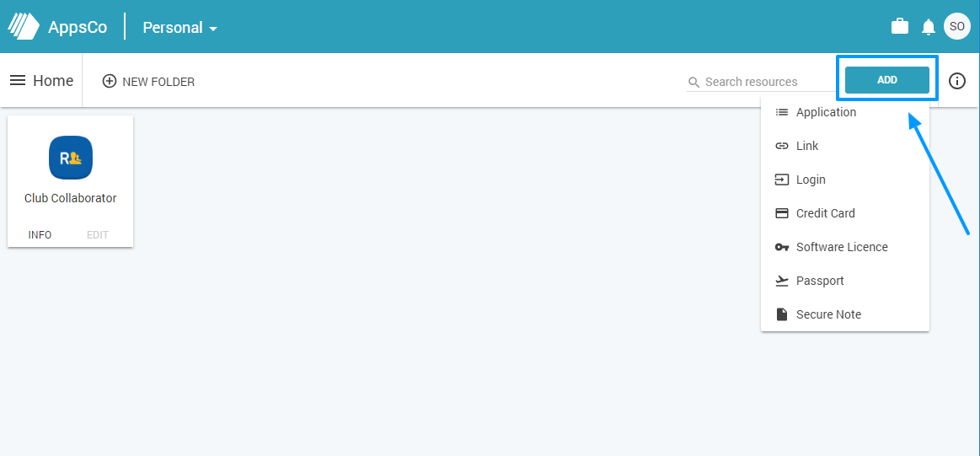The height and width of the screenshot is (456, 980).
Task: Click INFO on Club Collaborator card
Action: click(x=40, y=235)
